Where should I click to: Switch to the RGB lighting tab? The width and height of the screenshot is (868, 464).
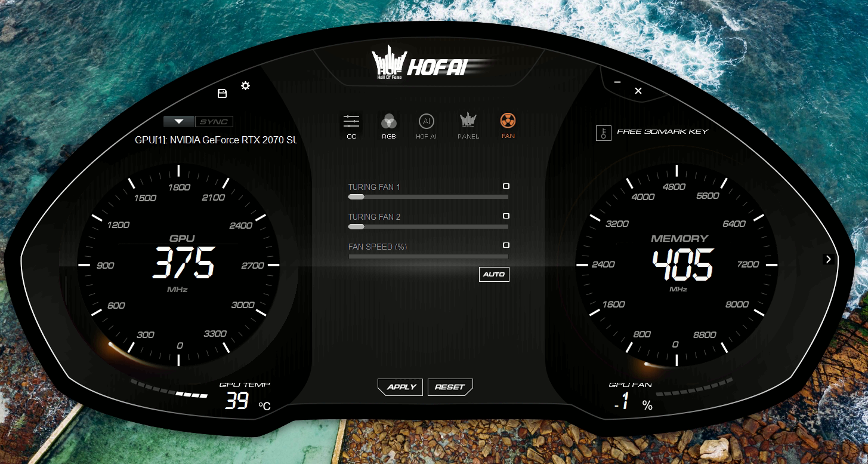pos(389,126)
